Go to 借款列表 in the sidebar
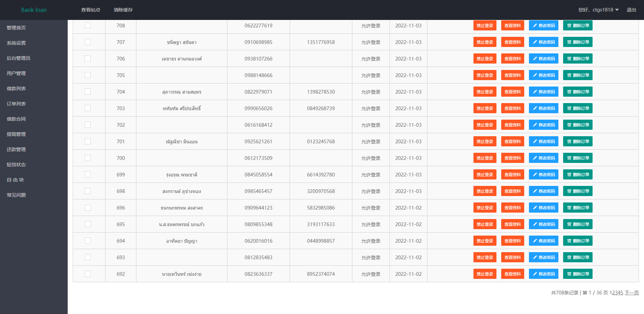 click(x=16, y=89)
